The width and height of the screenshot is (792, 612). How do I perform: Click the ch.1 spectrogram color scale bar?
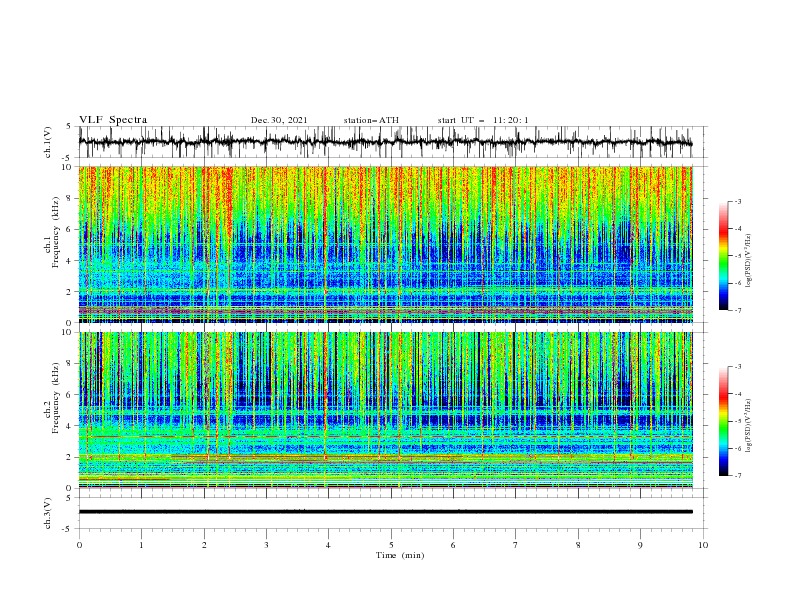[724, 255]
